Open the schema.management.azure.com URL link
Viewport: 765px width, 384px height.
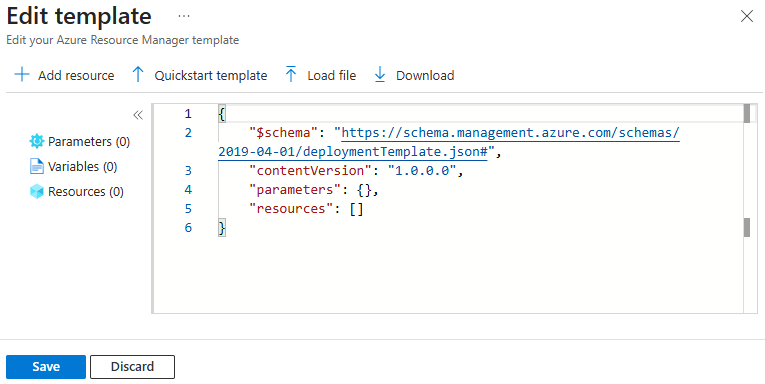coord(510,133)
